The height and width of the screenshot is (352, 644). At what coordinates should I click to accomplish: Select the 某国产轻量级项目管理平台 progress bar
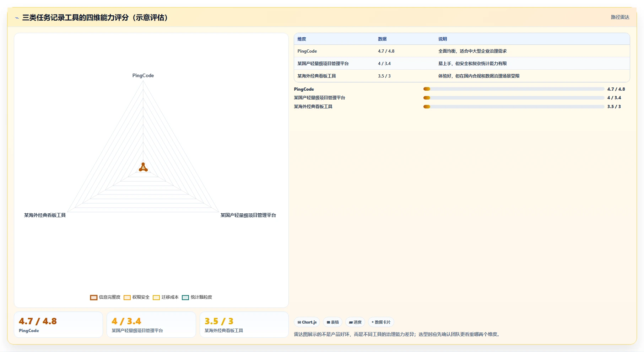[514, 98]
